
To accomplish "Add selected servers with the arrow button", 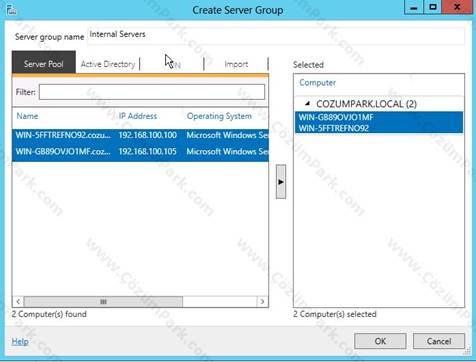I will tap(281, 182).
